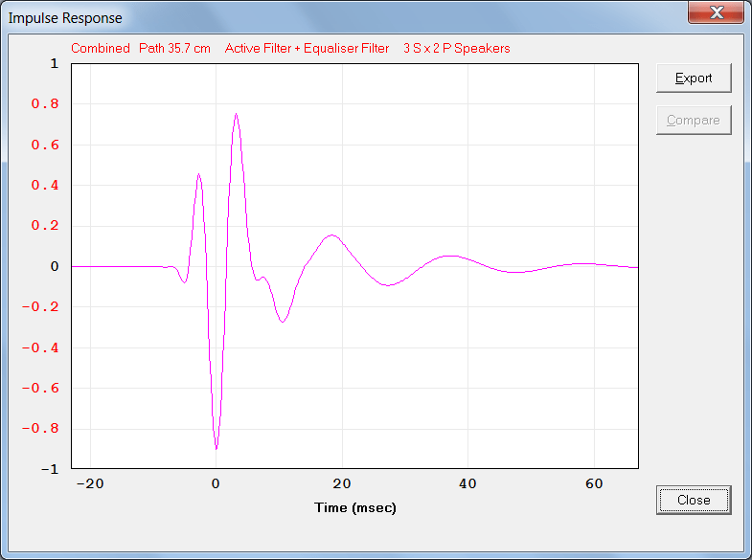This screenshot has height=560, width=752.
Task: Click the y-axis value 0.4
Action: pyautogui.click(x=45, y=185)
